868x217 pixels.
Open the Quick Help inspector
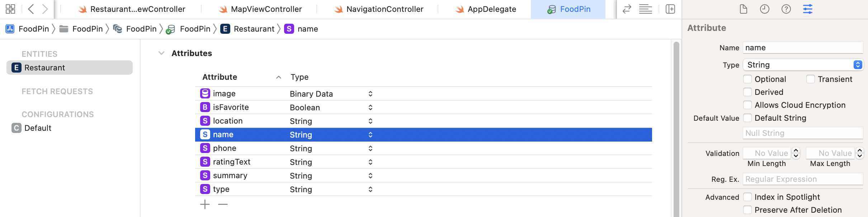click(787, 9)
